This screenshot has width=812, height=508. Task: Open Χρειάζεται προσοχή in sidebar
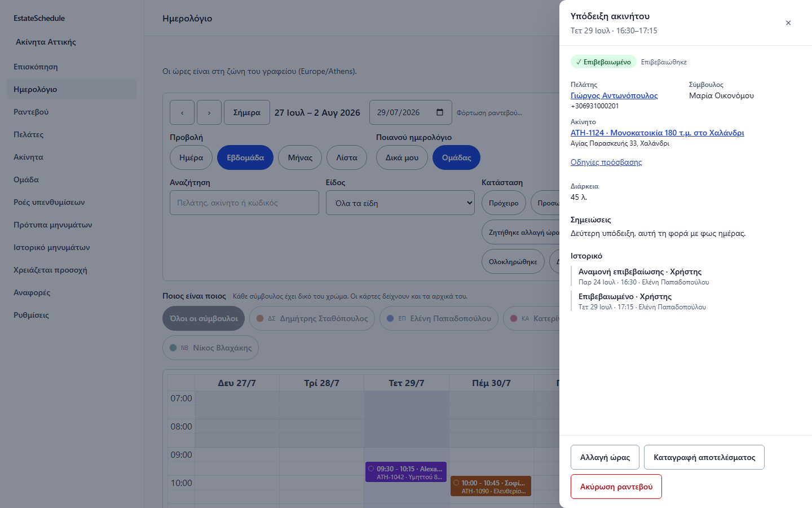[72, 270]
